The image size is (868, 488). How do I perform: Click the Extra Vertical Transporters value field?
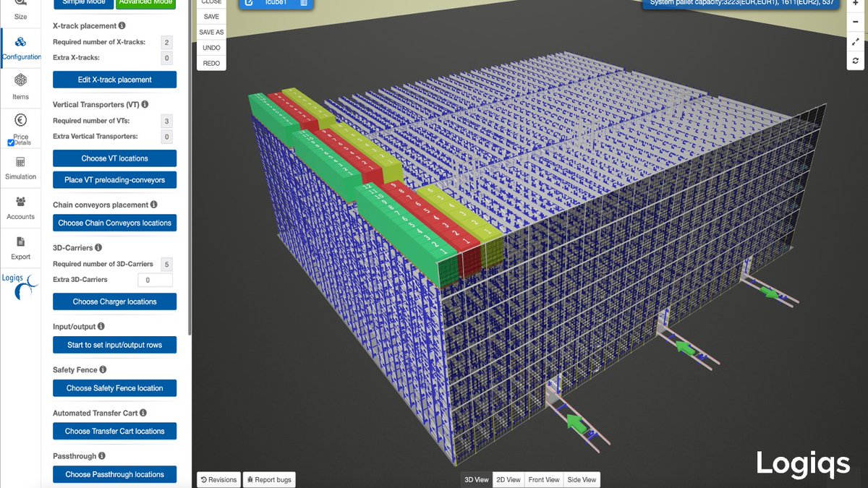pos(167,137)
